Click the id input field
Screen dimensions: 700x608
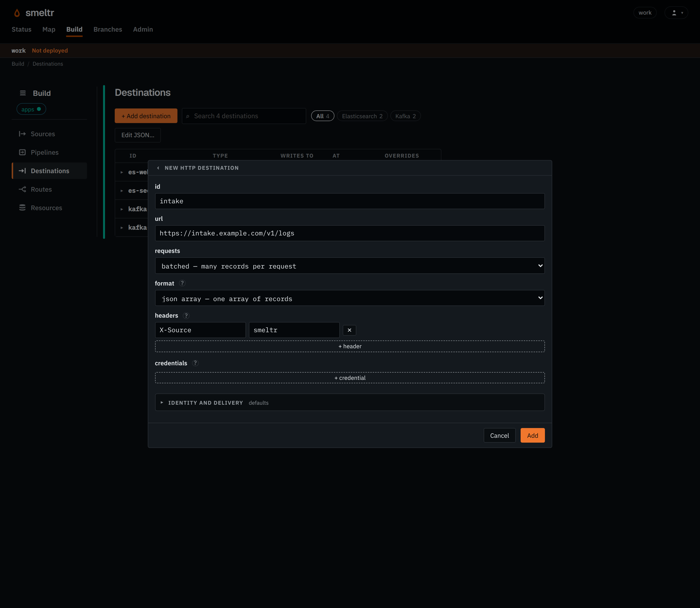coord(350,201)
